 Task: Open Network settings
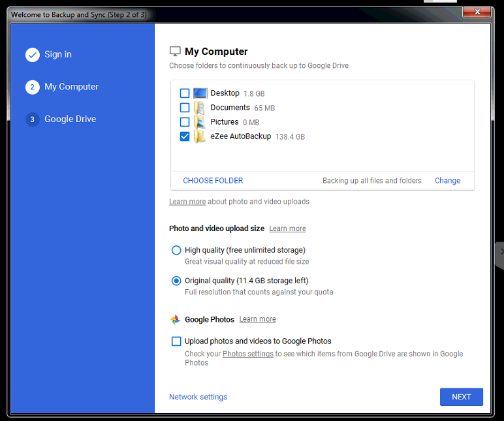coord(198,397)
